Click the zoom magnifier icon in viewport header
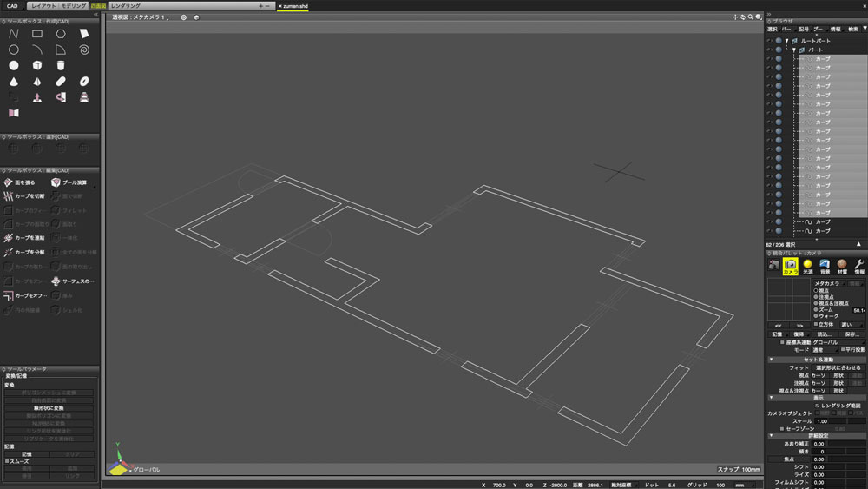This screenshot has width=868, height=489. tap(751, 17)
